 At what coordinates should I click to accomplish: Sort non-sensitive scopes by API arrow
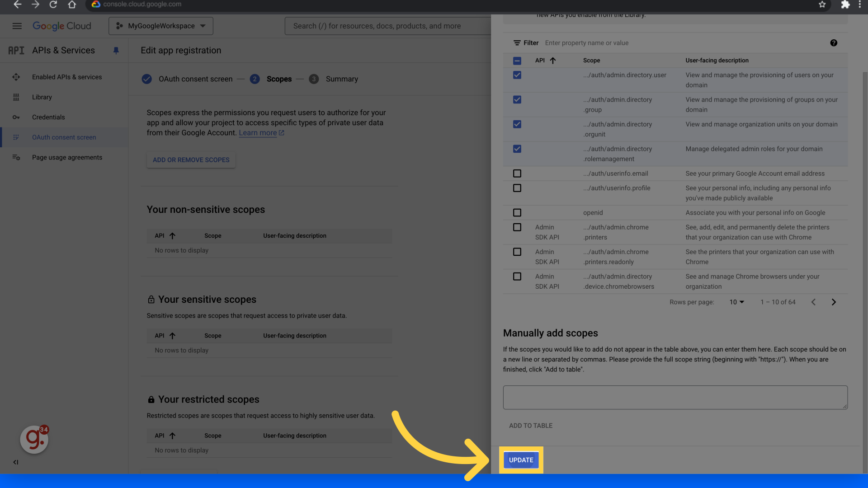pyautogui.click(x=172, y=236)
